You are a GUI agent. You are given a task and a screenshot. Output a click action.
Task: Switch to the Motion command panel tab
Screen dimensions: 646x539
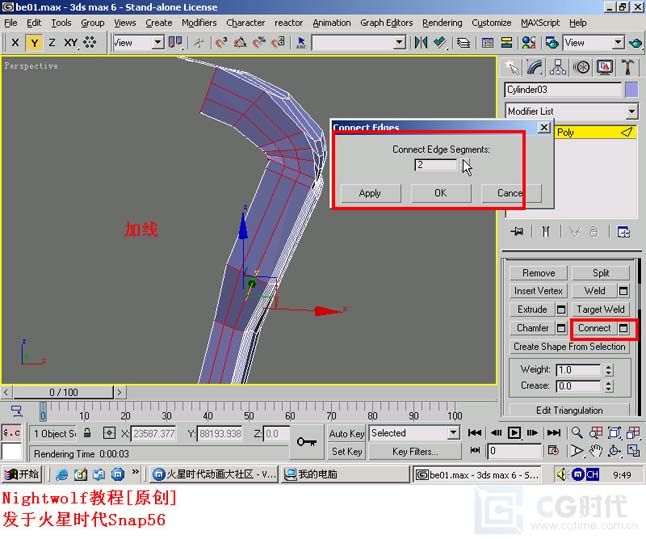(581, 67)
